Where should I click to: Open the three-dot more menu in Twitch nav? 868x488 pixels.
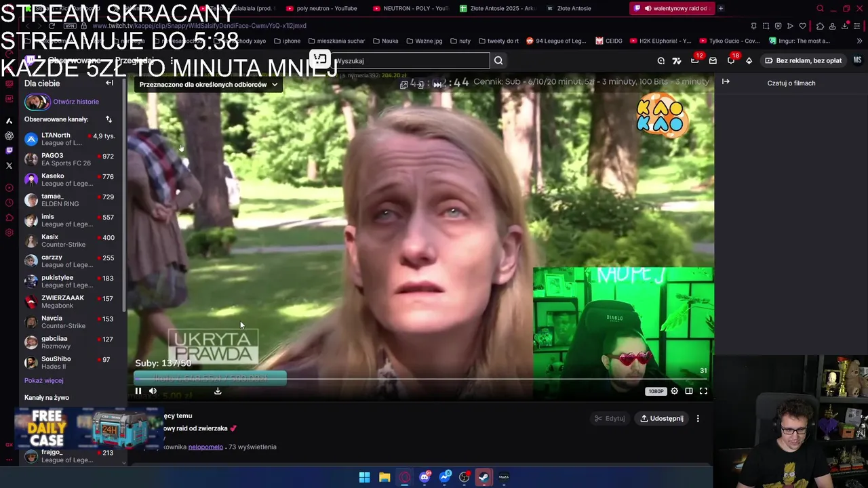[x=172, y=60]
